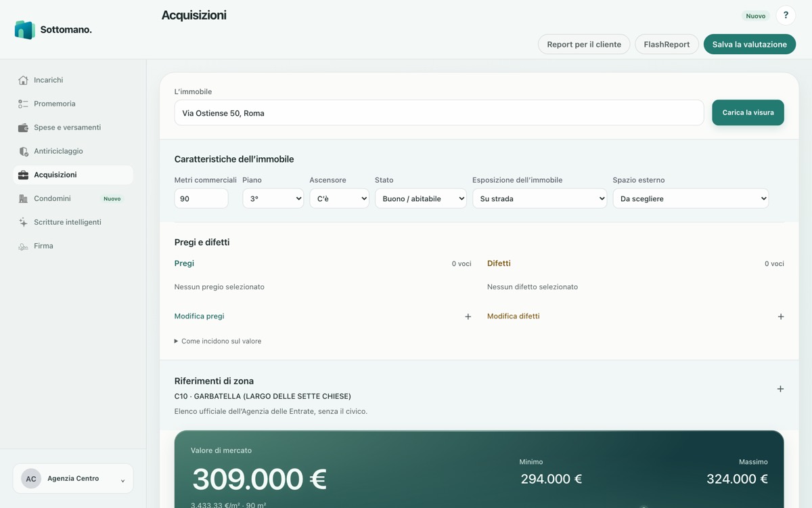The height and width of the screenshot is (508, 812).
Task: Open the Agenzia Centro account switcher
Action: click(73, 479)
